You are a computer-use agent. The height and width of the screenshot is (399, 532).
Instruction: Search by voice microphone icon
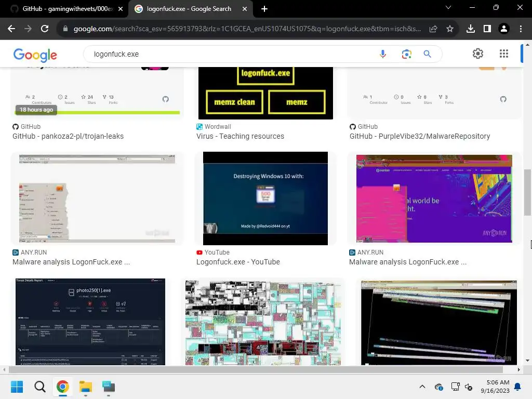pyautogui.click(x=383, y=54)
